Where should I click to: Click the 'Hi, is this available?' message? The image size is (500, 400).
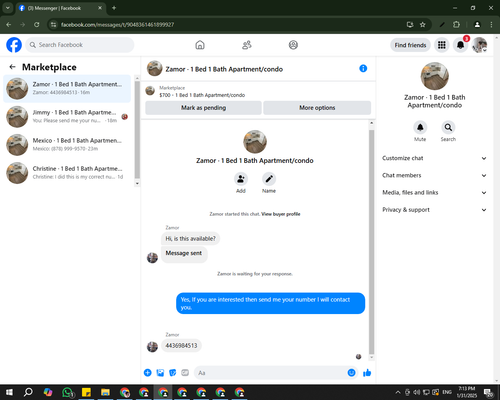(190, 239)
